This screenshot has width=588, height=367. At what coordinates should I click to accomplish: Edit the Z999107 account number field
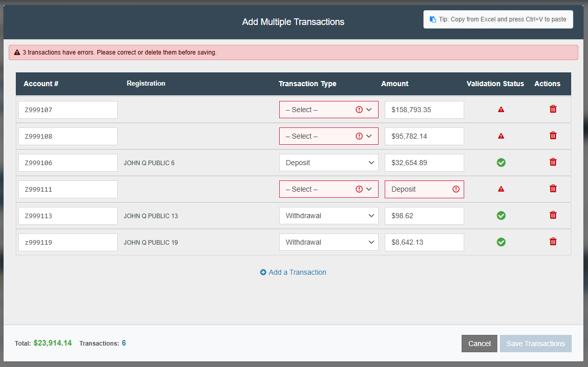pyautogui.click(x=68, y=110)
